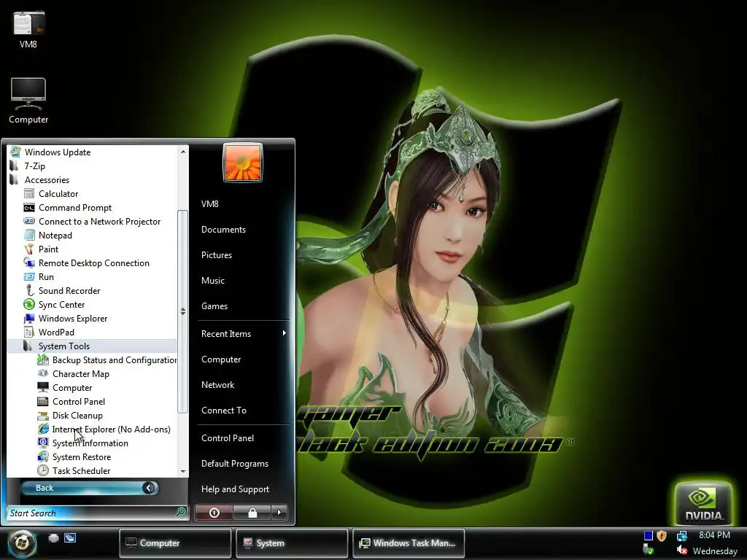The width and height of the screenshot is (747, 560).
Task: Open Remote Desktop Connection
Action: click(93, 262)
